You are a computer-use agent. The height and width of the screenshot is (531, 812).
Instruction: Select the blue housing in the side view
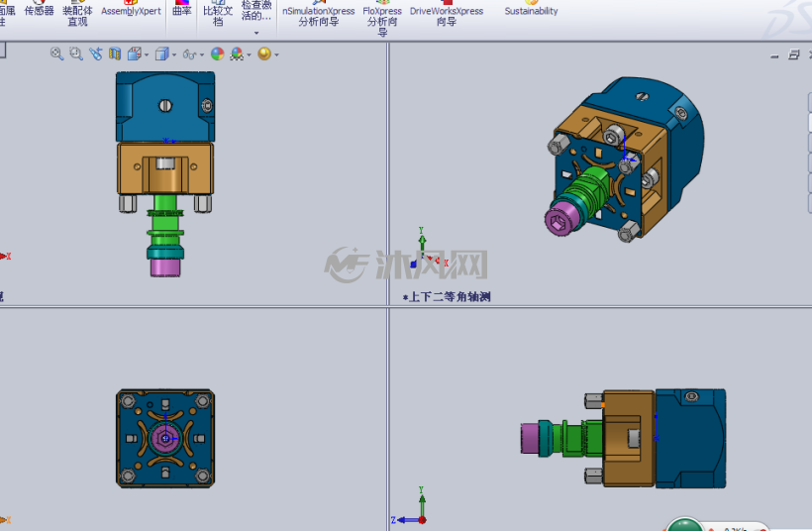[x=691, y=438]
